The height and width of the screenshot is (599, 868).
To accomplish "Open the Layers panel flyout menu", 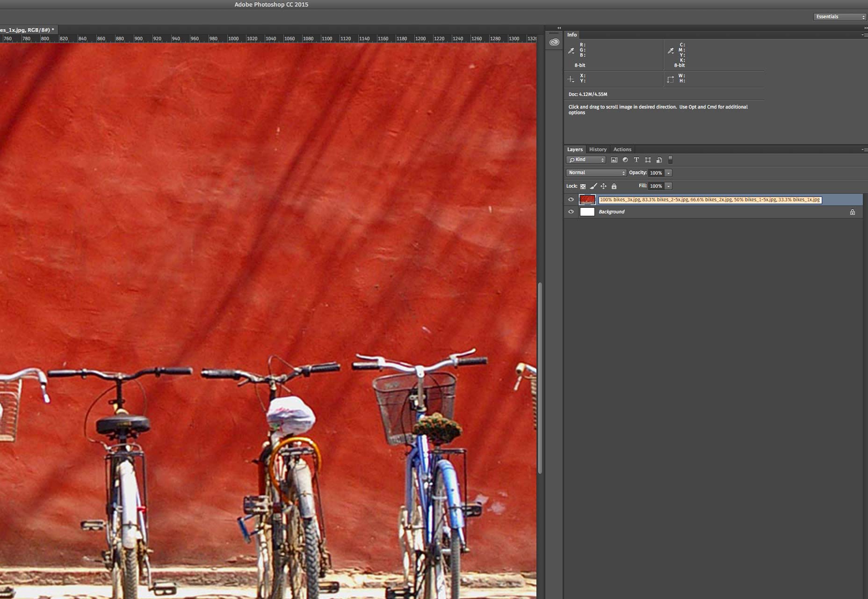I will pyautogui.click(x=865, y=149).
